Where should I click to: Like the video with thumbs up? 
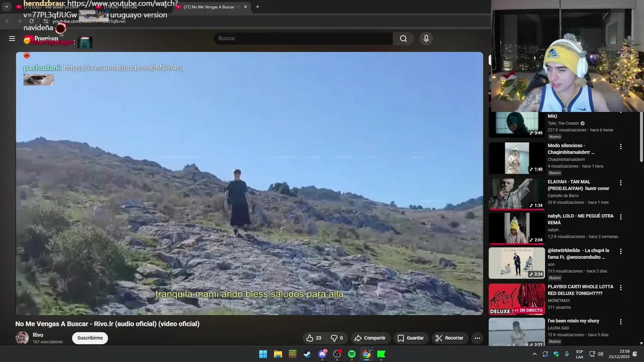(313, 338)
